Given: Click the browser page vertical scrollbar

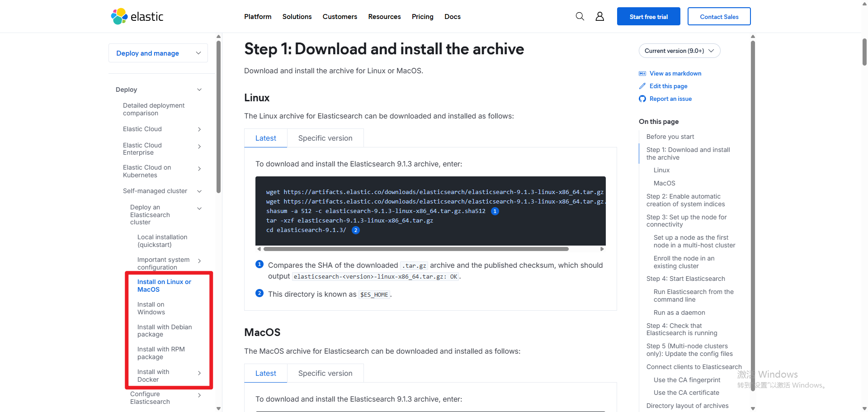Looking at the screenshot, I should click(x=864, y=52).
